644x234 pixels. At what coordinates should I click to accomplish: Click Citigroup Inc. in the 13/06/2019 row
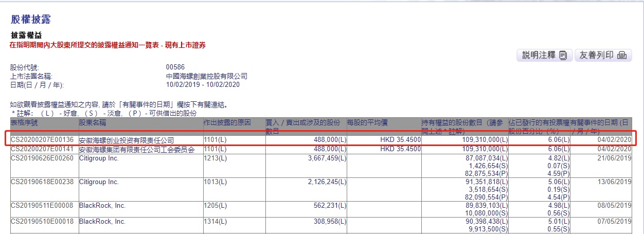99,182
